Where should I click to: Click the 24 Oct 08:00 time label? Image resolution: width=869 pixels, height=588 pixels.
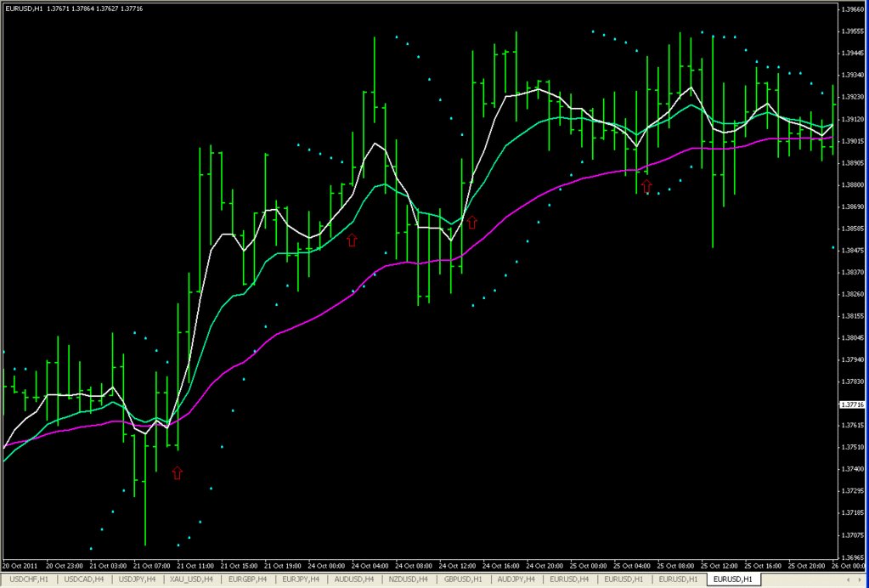415,567
